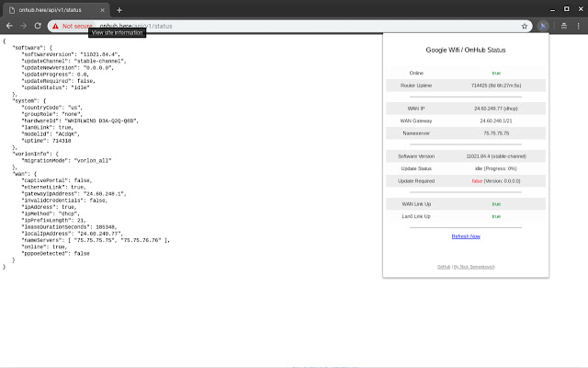
Task: Click the "groupRole": "none" line
Action: (51, 114)
